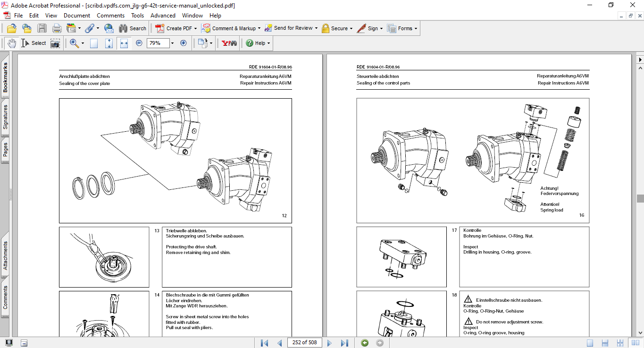This screenshot has height=348, width=644.
Task: Click the Open web page icon
Action: [x=26, y=28]
